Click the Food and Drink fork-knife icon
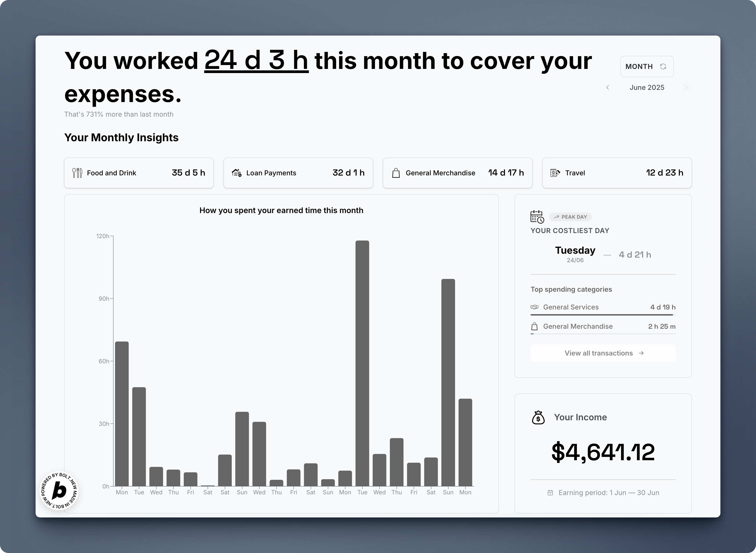 (77, 173)
